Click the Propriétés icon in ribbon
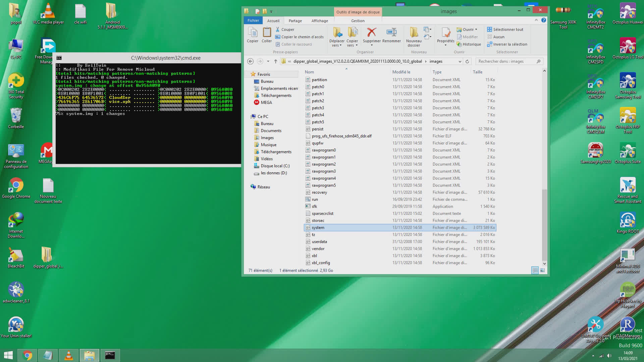Screen dimensions: 644x362 pos(445,33)
